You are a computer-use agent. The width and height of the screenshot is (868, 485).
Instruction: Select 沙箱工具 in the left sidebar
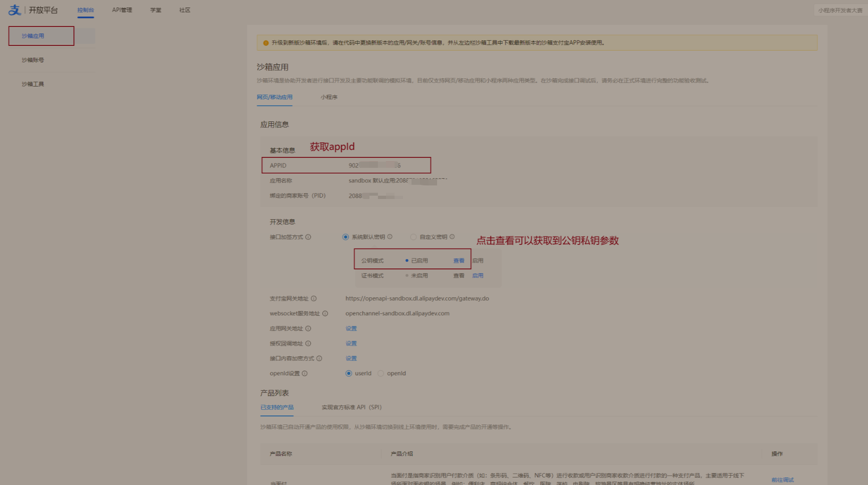point(33,84)
